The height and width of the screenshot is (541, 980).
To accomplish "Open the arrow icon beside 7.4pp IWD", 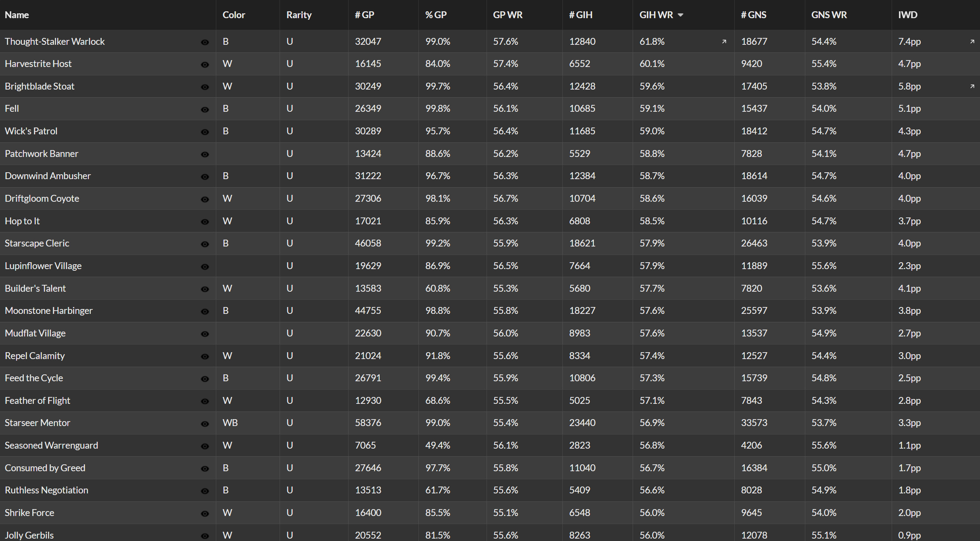I will click(x=972, y=42).
